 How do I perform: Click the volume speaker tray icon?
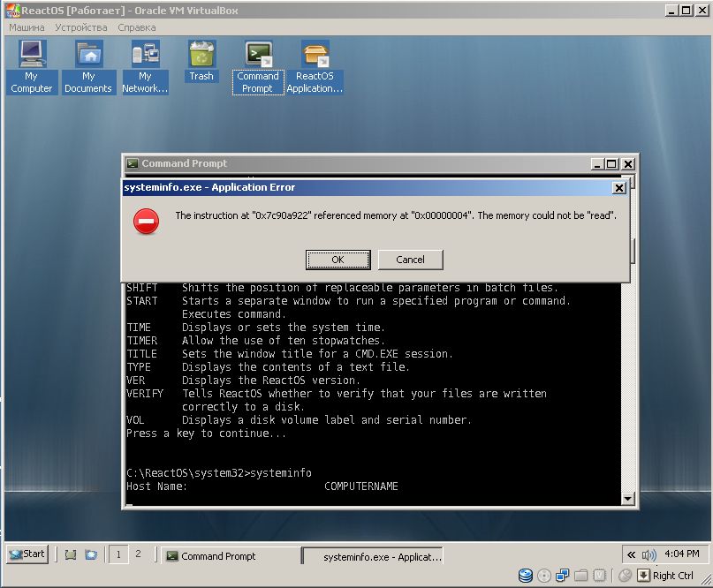(x=649, y=554)
